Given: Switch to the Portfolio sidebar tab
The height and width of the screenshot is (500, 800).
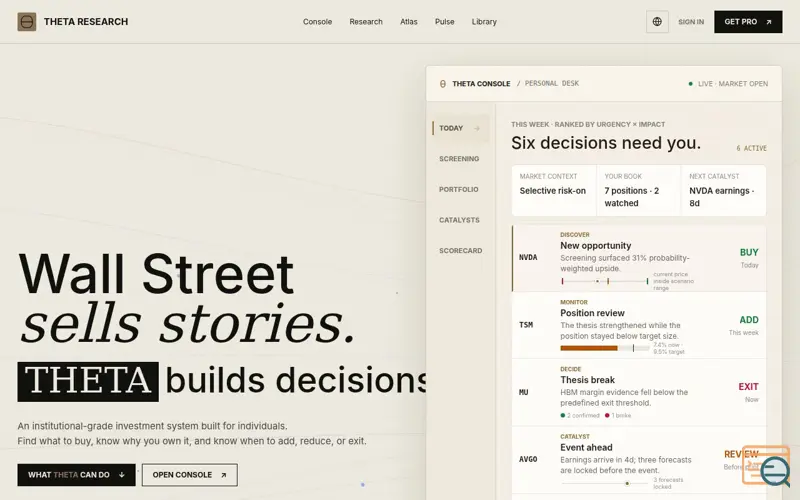Looking at the screenshot, I should [459, 190].
